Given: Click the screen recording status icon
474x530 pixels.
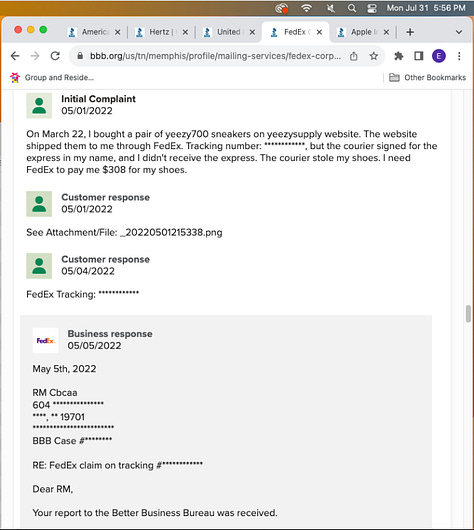Looking at the screenshot, I should pos(282,8).
